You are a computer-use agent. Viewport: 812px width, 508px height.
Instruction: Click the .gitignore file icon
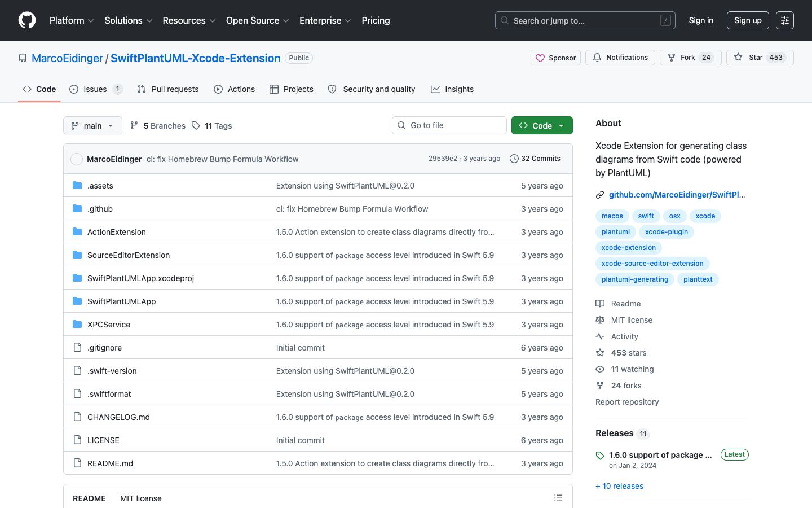click(77, 347)
